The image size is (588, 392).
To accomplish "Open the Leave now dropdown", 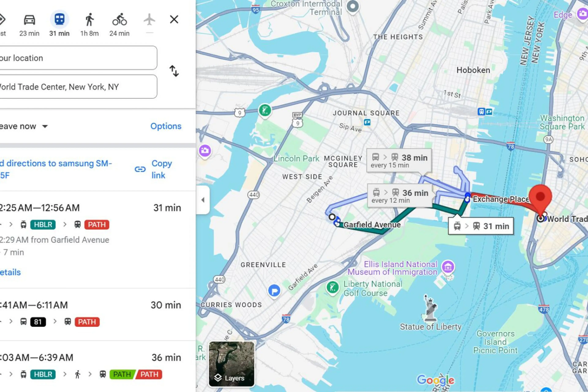I will pos(24,126).
